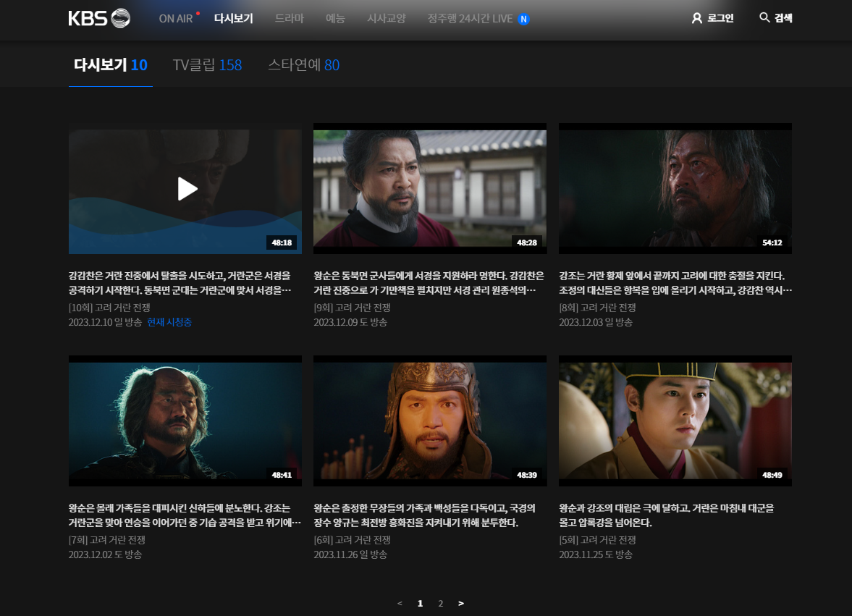
Task: Open the 48:41 episode 7 thumbnail
Action: pos(185,421)
